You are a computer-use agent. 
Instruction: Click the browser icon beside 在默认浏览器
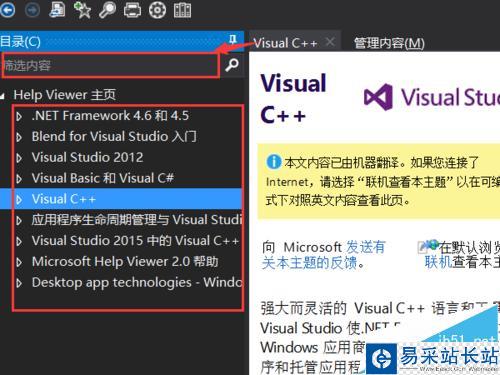pyautogui.click(x=428, y=247)
